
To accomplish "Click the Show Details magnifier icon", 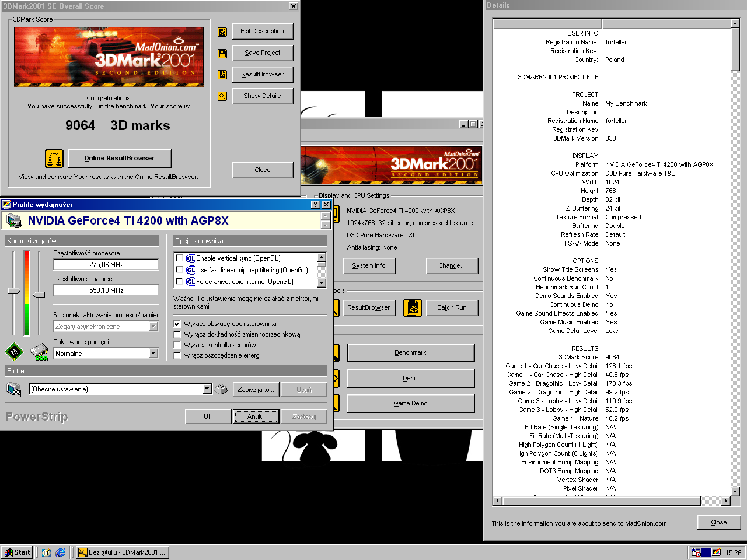I will [222, 96].
